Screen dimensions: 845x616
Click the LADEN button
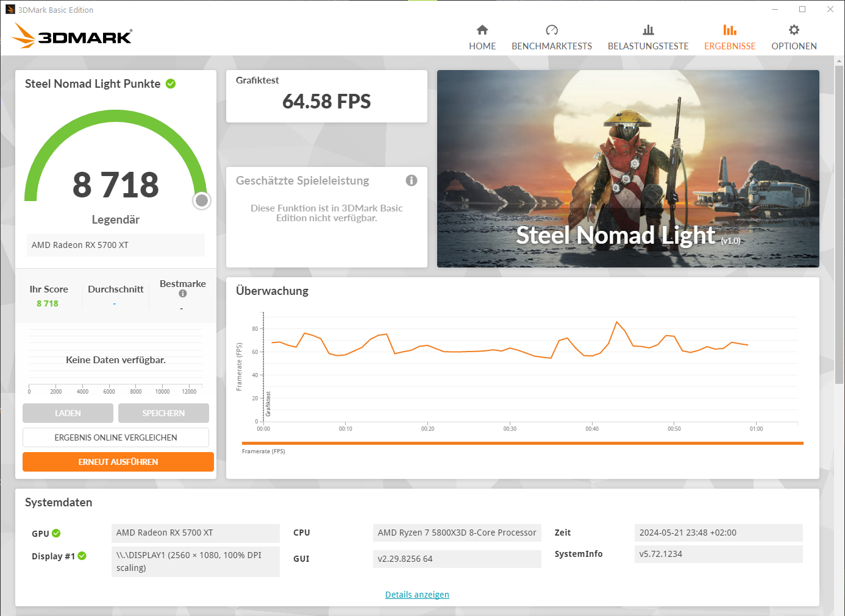pos(68,413)
